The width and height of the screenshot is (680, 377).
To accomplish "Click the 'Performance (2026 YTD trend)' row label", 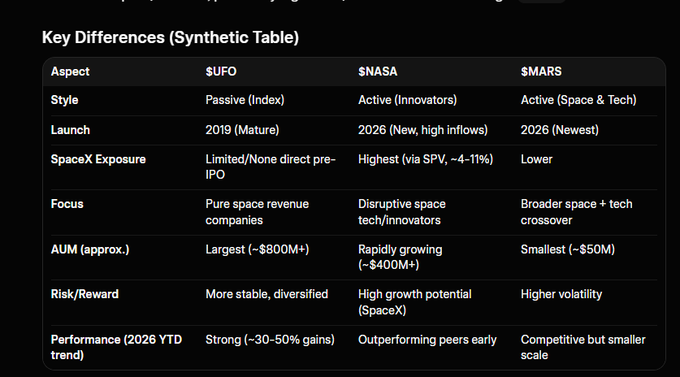I will click(x=116, y=347).
